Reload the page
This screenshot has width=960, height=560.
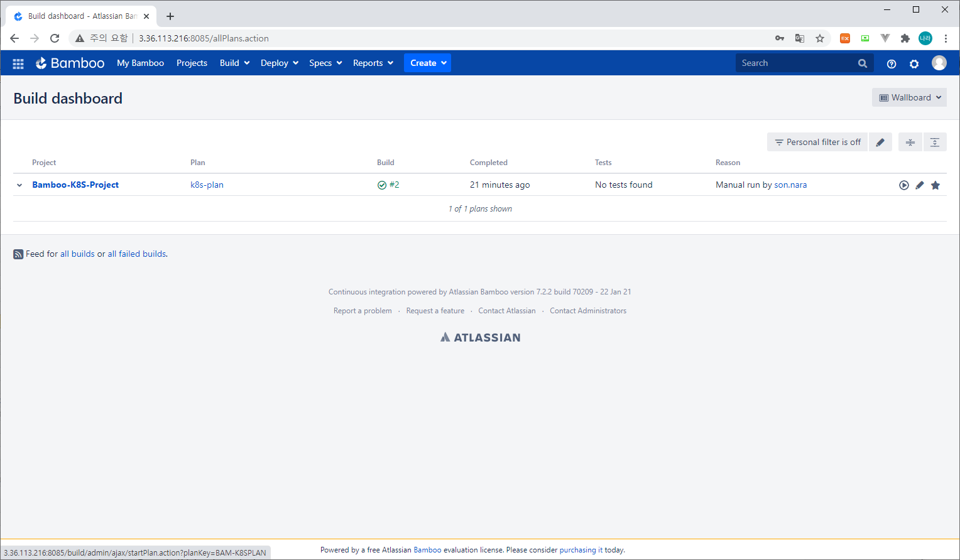[x=55, y=38]
